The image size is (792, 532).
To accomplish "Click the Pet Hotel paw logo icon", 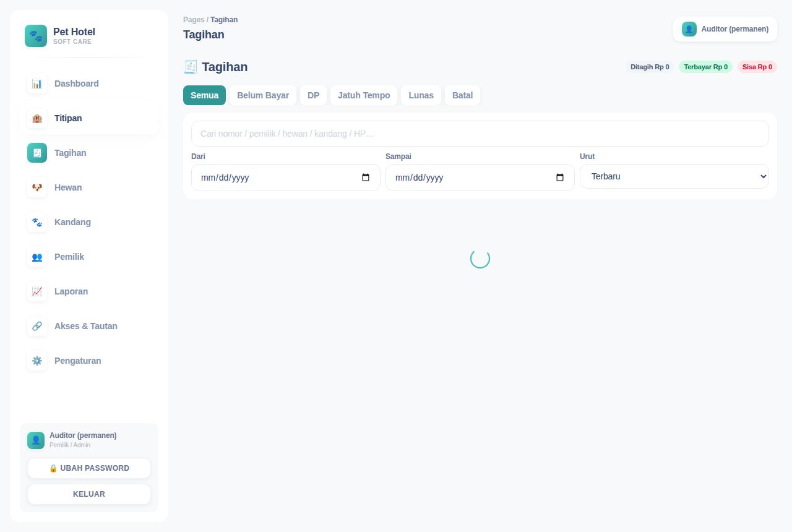I will [x=36, y=36].
